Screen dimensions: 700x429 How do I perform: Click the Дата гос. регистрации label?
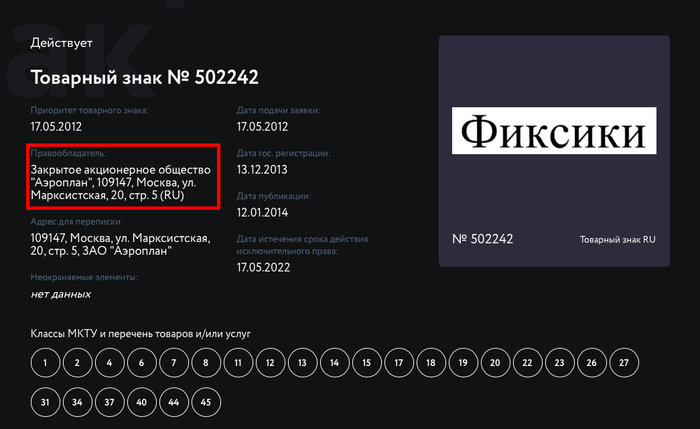283,153
